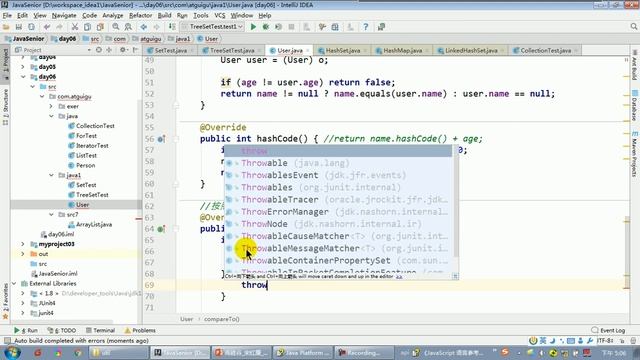Click the Undo arrow icon
640x360 pixels.
(47, 27)
